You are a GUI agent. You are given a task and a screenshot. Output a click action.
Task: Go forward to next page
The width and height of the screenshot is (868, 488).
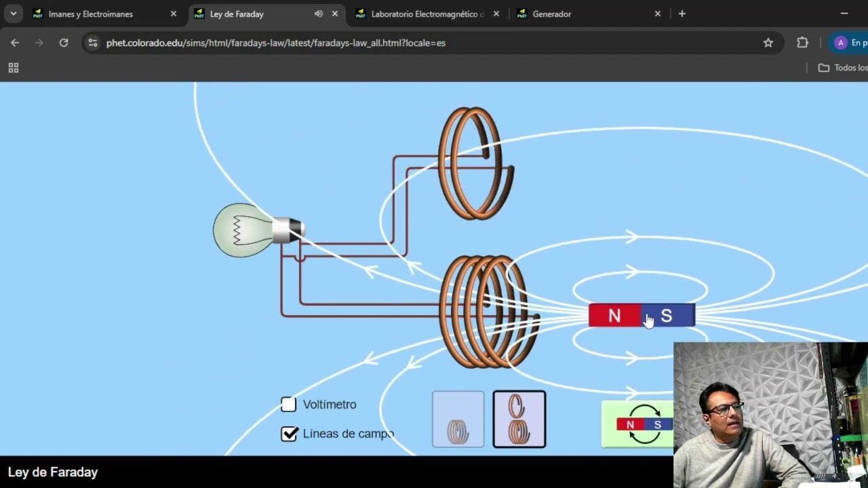(39, 43)
